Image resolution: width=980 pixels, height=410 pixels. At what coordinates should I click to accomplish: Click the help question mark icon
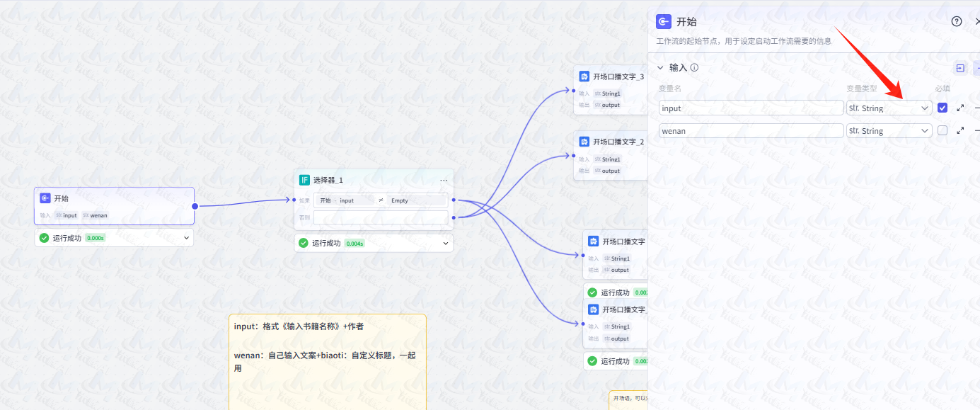pyautogui.click(x=956, y=21)
